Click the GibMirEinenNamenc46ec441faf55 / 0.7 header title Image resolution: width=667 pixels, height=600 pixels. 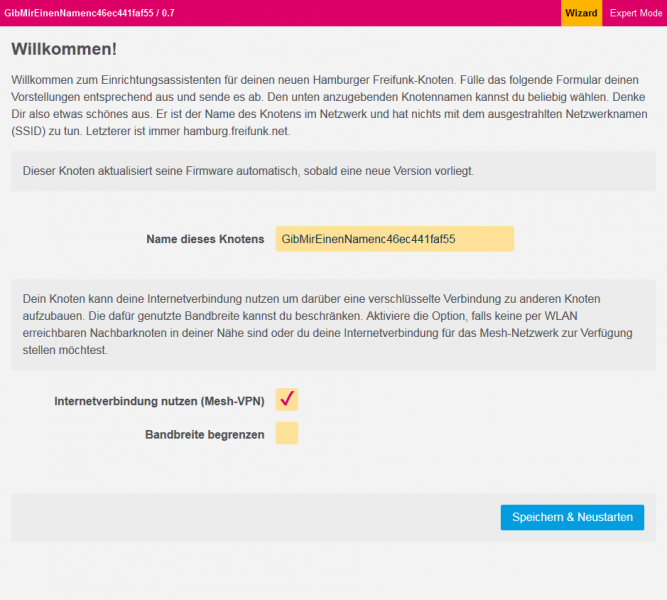click(89, 13)
